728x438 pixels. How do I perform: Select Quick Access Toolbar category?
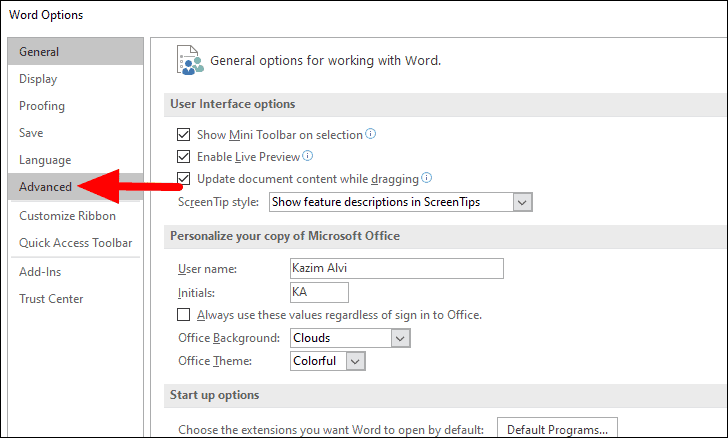pos(76,243)
